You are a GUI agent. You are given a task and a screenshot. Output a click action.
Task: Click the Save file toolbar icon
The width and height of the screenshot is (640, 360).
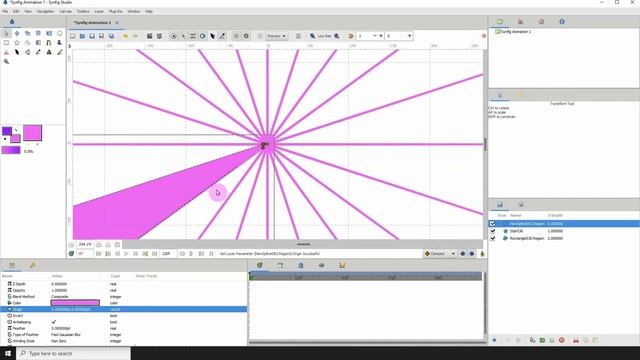pos(92,36)
